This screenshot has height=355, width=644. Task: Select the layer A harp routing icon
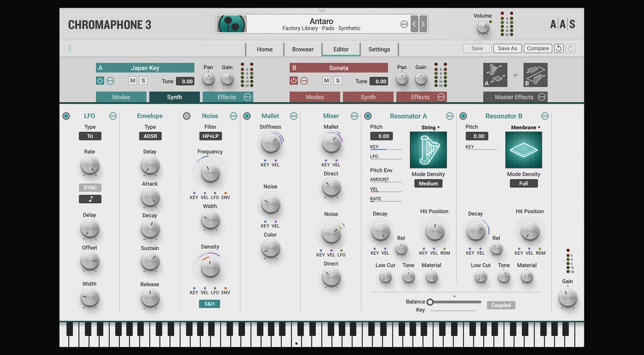(495, 75)
